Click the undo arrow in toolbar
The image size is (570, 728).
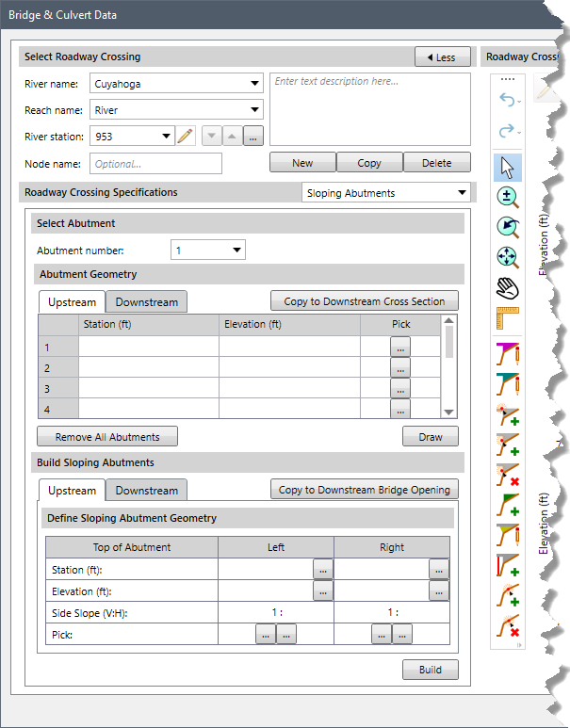(509, 101)
